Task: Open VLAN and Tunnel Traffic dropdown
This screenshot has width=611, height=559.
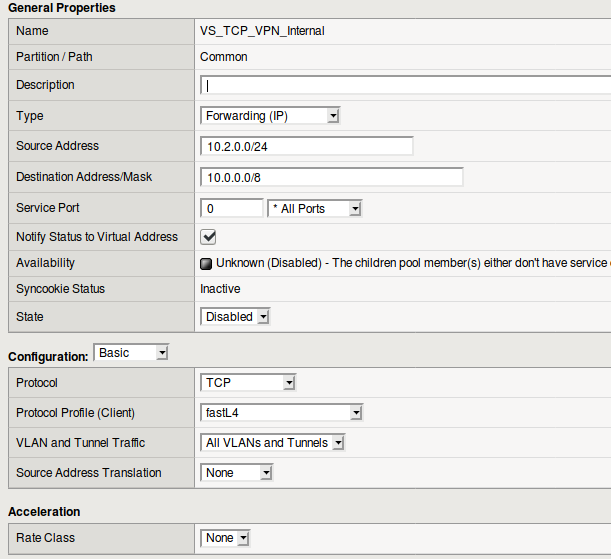Action: click(x=273, y=443)
